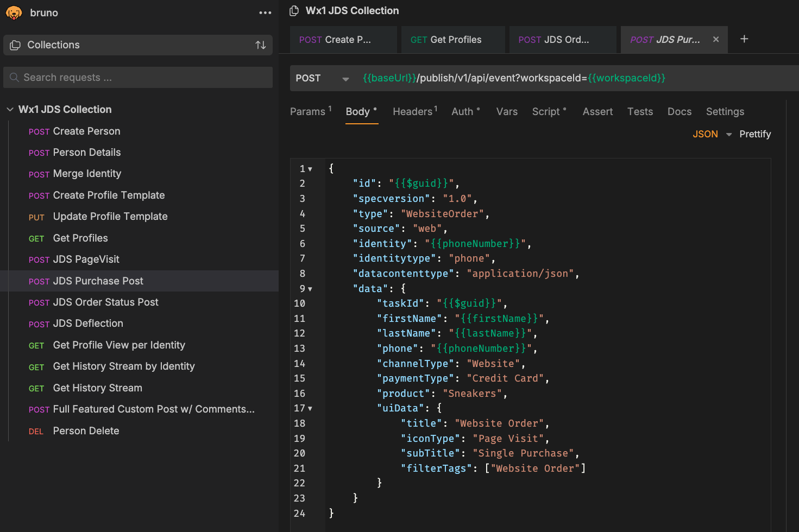
Task: Open the Tests tab
Action: [640, 111]
